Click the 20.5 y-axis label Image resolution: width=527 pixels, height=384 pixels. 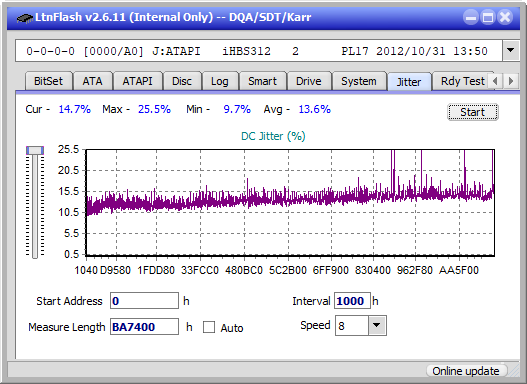pos(68,170)
